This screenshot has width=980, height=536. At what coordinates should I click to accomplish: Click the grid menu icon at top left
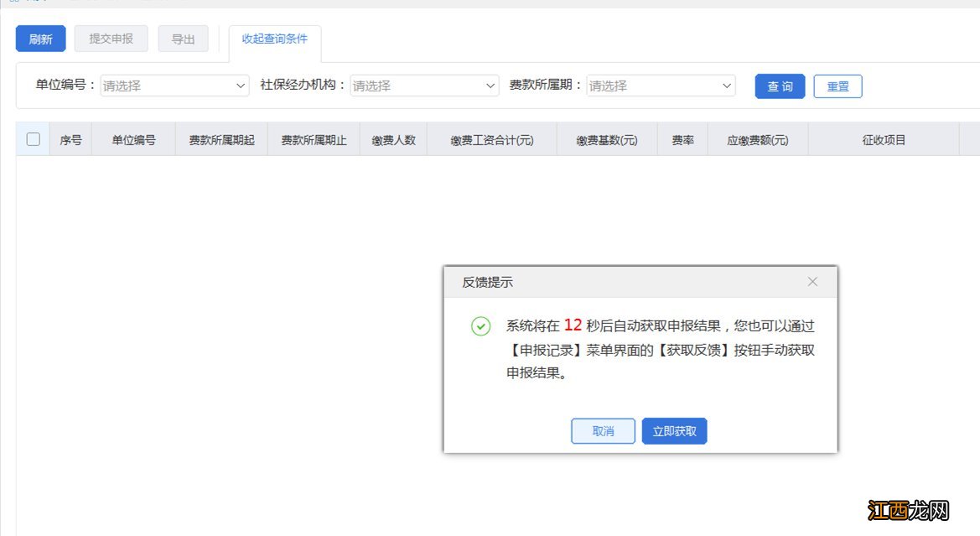pyautogui.click(x=11, y=2)
